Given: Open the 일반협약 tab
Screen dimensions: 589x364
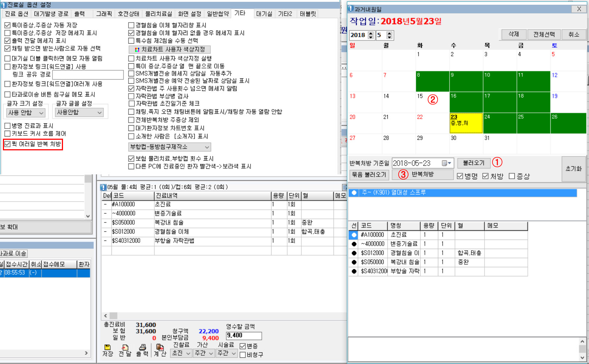Looking at the screenshot, I should [x=218, y=14].
